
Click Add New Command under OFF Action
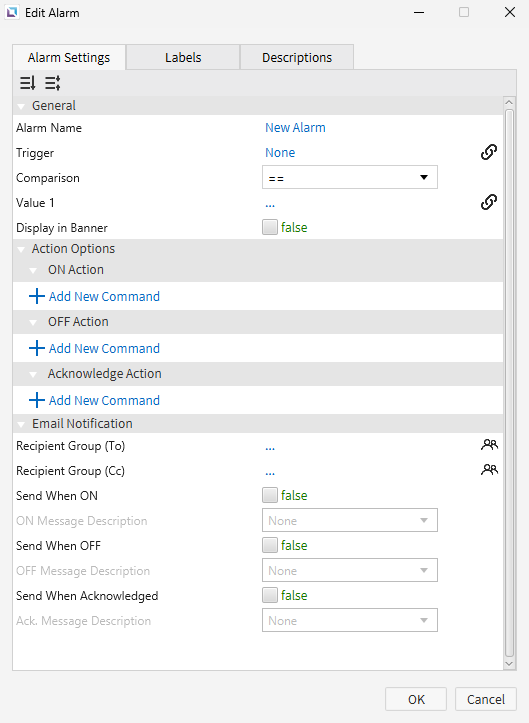click(x=104, y=349)
